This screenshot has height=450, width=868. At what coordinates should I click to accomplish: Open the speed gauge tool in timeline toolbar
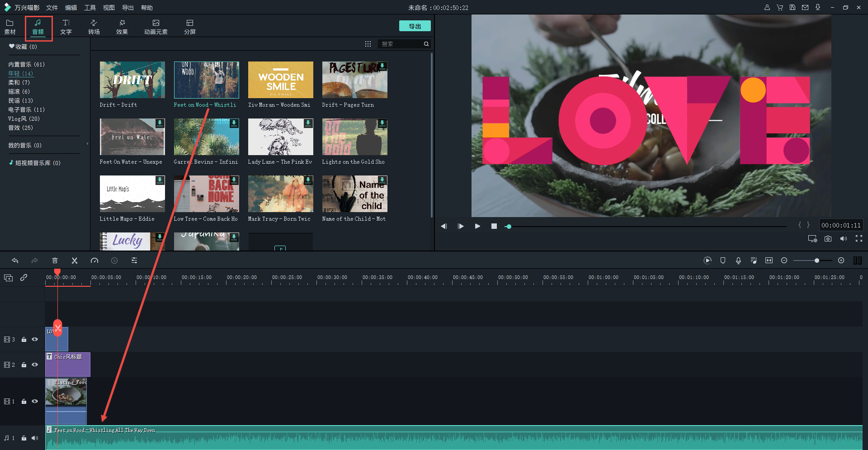94,261
